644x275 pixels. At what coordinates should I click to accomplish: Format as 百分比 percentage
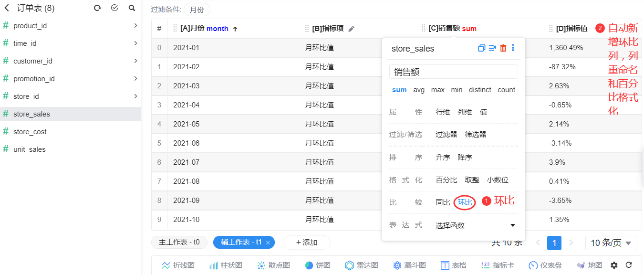tap(447, 180)
